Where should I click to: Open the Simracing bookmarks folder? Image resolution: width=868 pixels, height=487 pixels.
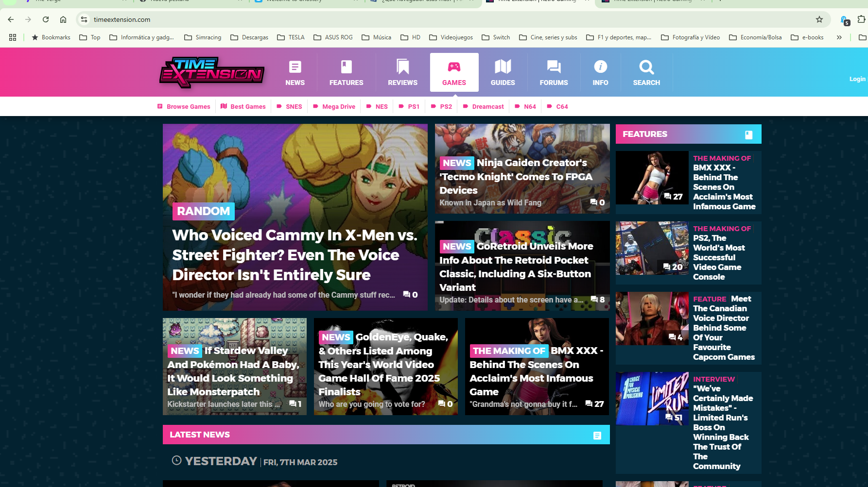[203, 37]
